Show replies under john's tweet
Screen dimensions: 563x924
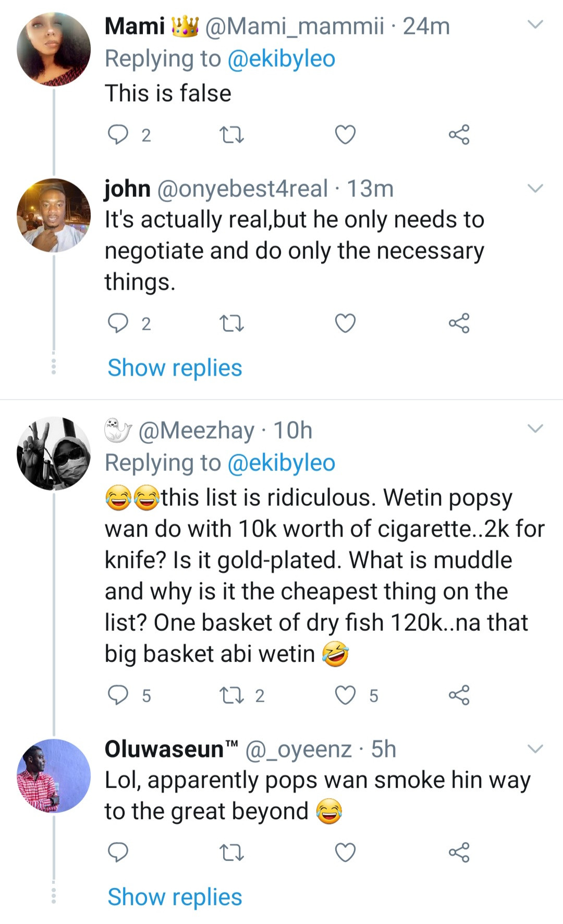pos(175,368)
